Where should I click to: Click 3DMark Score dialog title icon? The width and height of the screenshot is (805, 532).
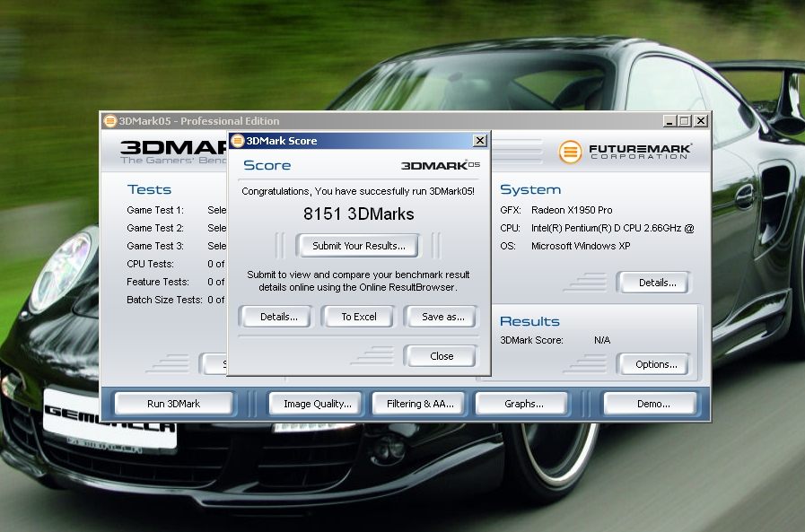point(237,141)
